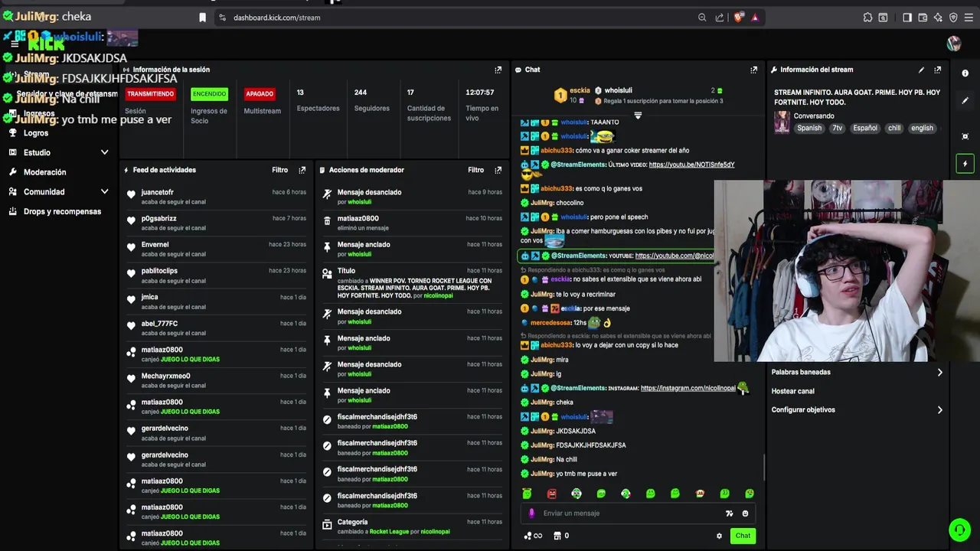Expand Palabras baneadas chevron
Screen dimensions: 980x551
pyautogui.click(x=939, y=373)
